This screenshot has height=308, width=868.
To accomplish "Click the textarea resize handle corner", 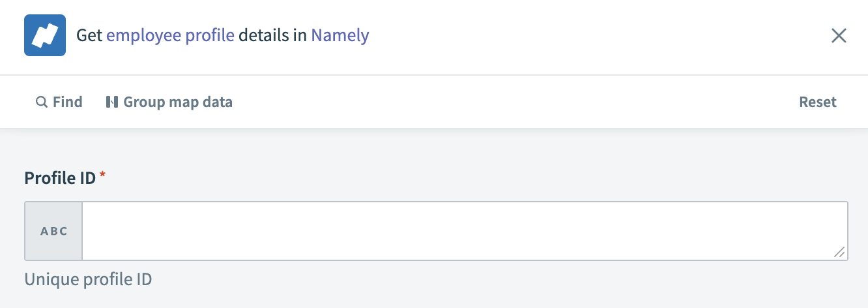I will tap(840, 253).
